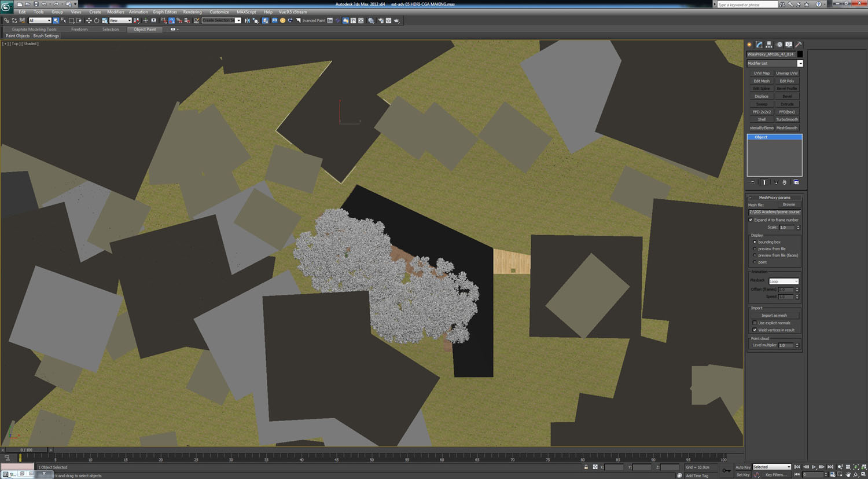Open the Create tab in the command panel
Viewport: 868px width, 479px height.
[749, 45]
